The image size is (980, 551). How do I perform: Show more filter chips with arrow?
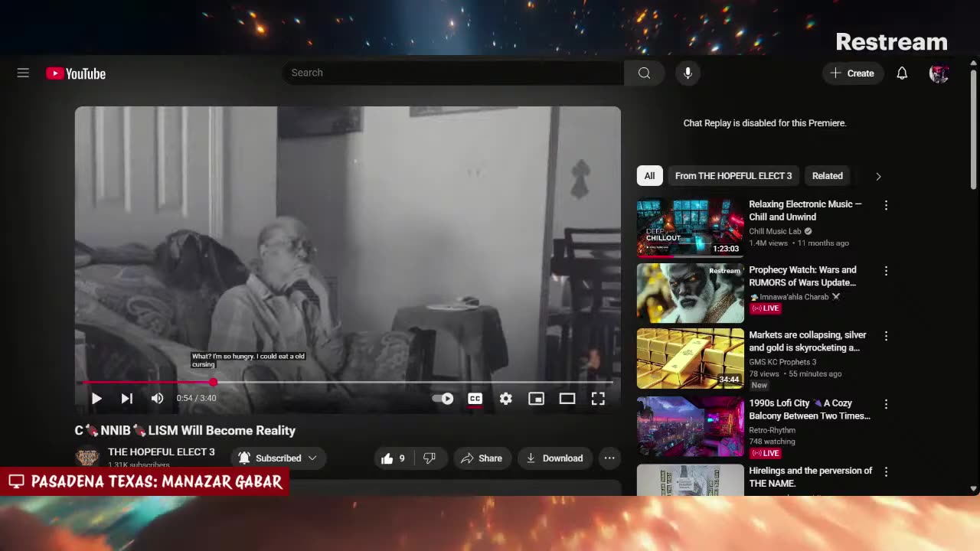point(878,176)
